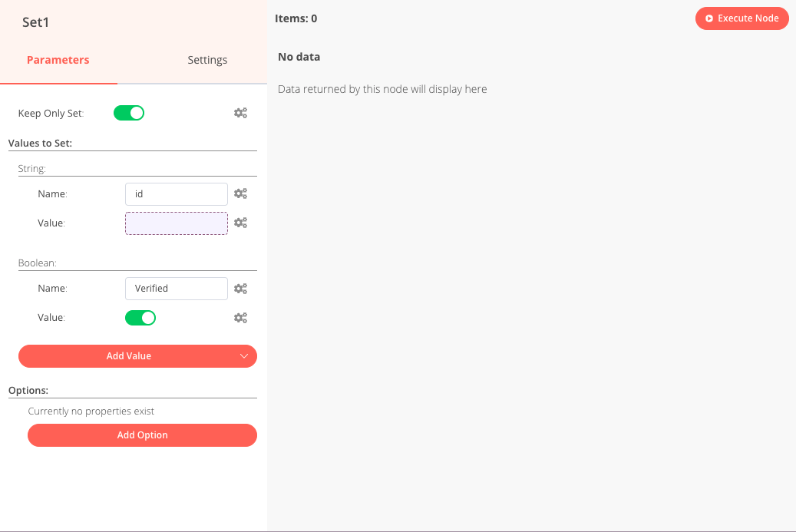Click the Add Option button
This screenshot has height=532, width=796.
142,435
